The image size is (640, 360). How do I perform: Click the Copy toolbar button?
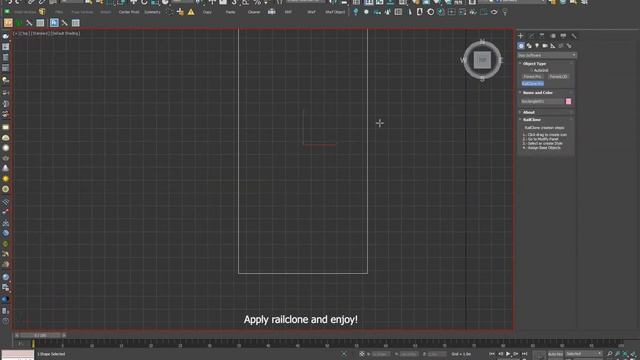click(x=207, y=12)
